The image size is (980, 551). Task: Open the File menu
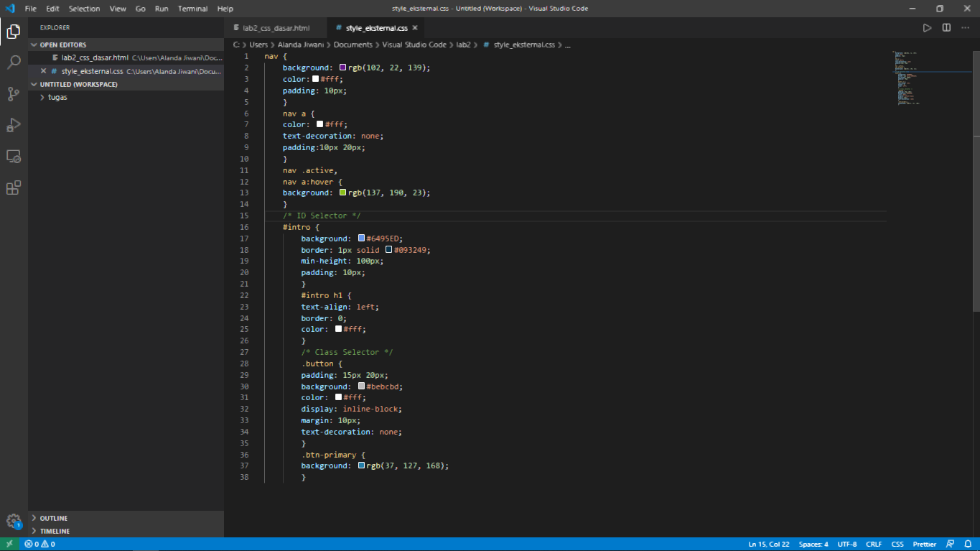[x=31, y=9]
